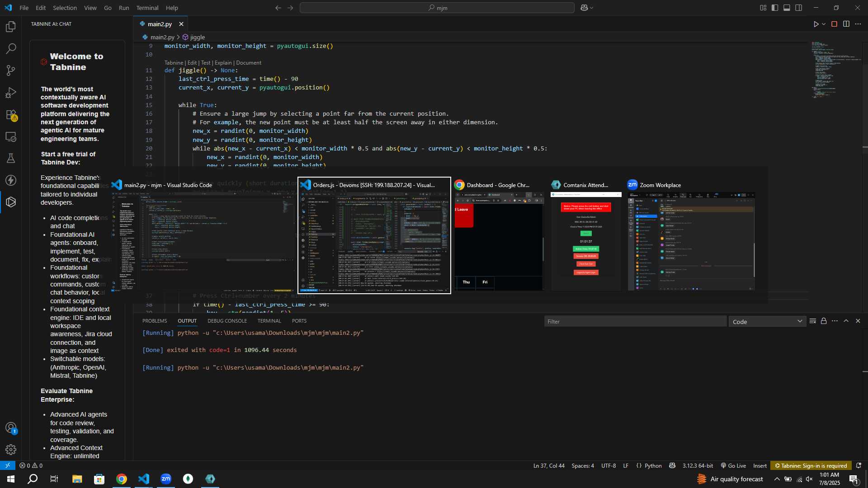Stop the running code with red square

[835, 24]
